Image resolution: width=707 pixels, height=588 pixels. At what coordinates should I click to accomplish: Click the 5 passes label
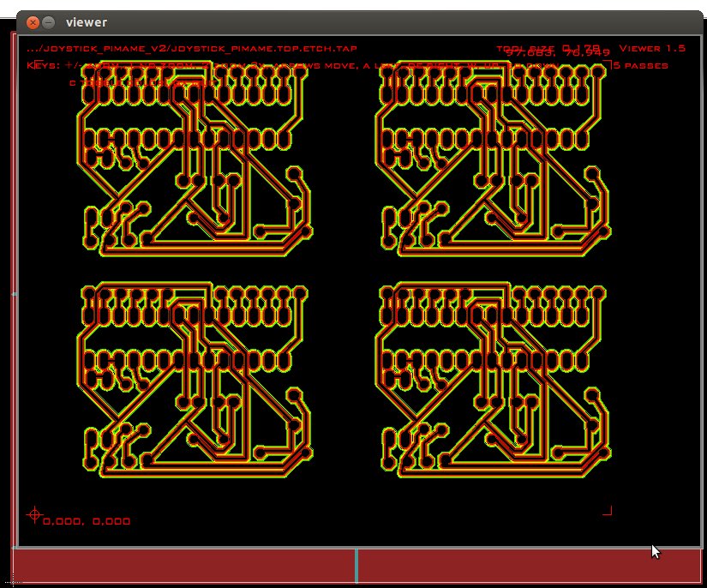tap(641, 65)
